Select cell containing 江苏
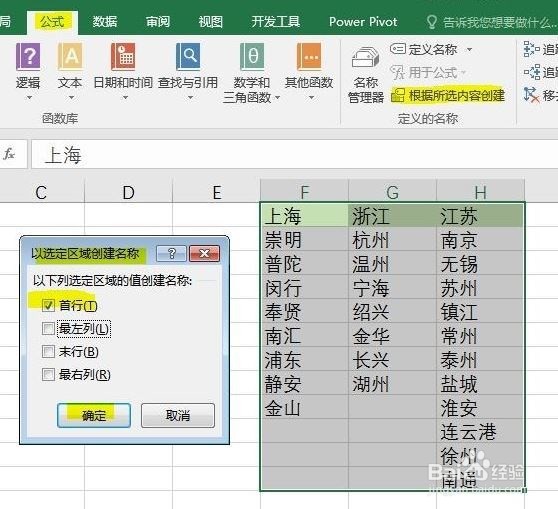 (480, 215)
